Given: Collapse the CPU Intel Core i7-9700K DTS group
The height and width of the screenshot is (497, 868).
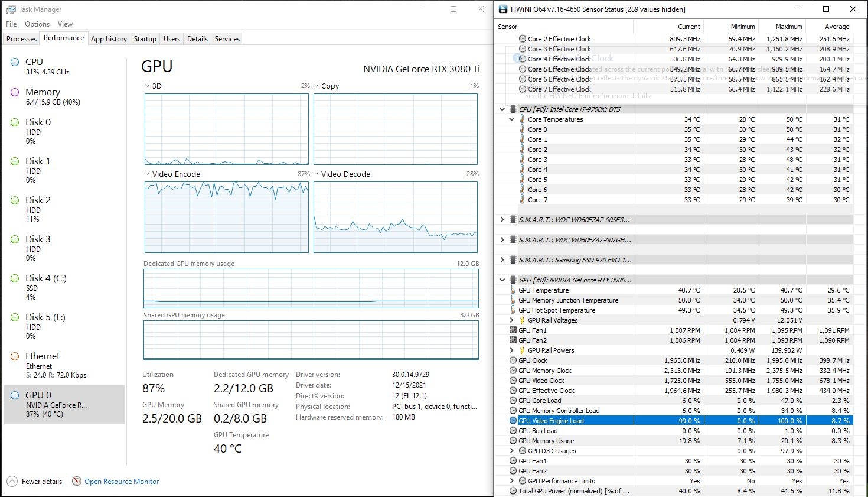Looking at the screenshot, I should coord(502,109).
